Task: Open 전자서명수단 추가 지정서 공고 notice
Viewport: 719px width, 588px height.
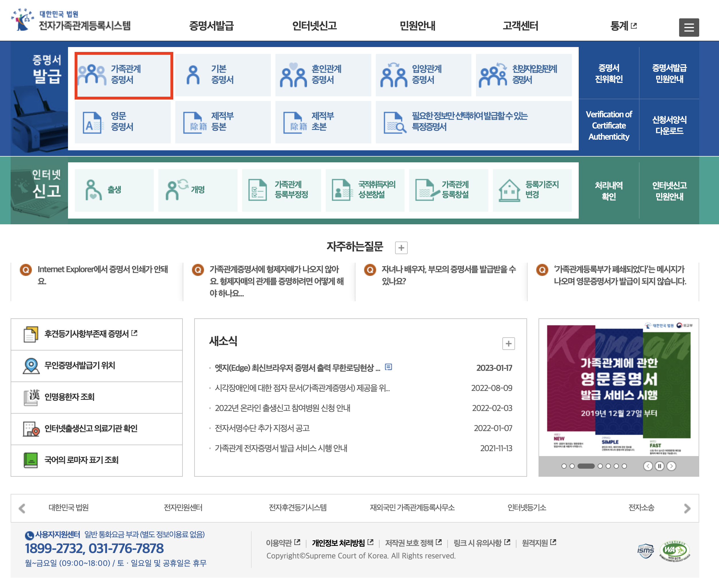Action: pyautogui.click(x=262, y=428)
